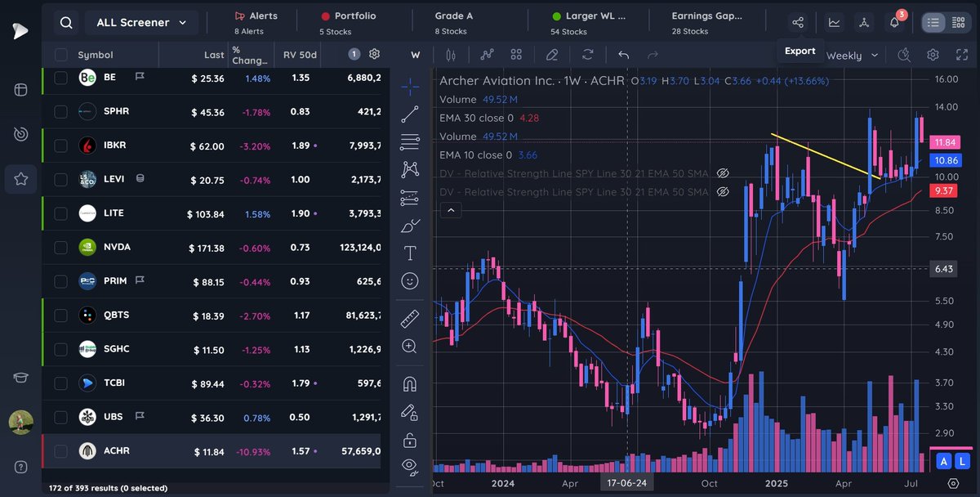This screenshot has height=497, width=980.
Task: Select the pattern drawing tool
Action: pos(410,170)
